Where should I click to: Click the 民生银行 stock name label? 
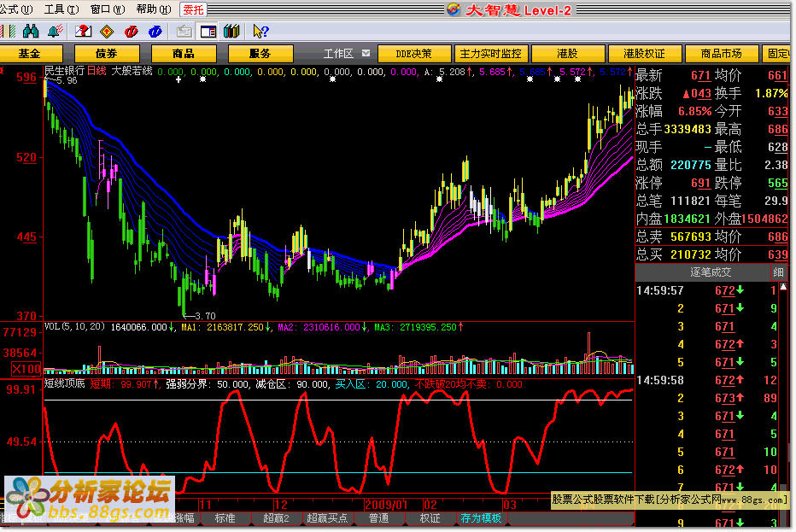point(65,71)
